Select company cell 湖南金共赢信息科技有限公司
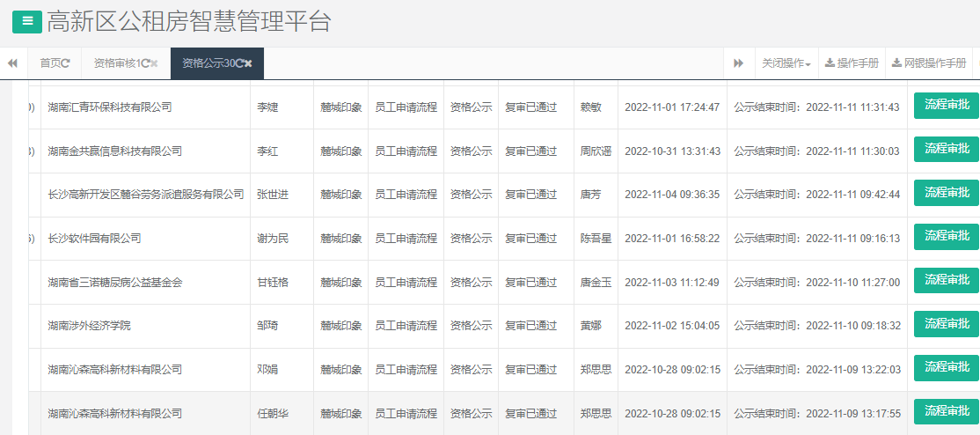Viewport: 980px width, 435px height. 115,151
